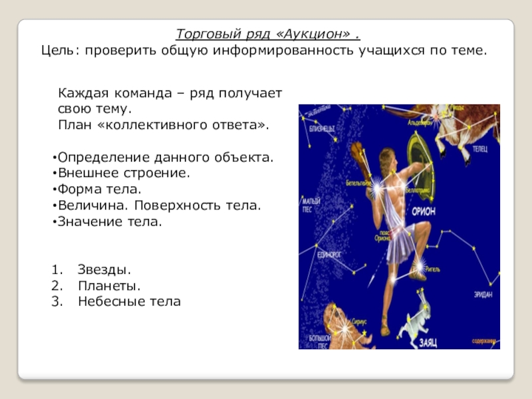Click the 'Ригель' star label
Viewport: 532px width, 399px height.
coord(433,269)
